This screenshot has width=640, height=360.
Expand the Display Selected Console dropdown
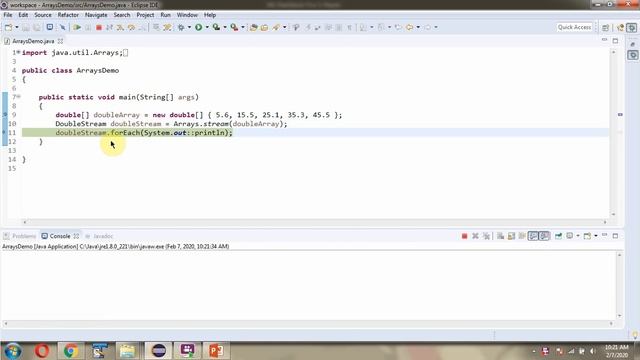tap(578, 236)
